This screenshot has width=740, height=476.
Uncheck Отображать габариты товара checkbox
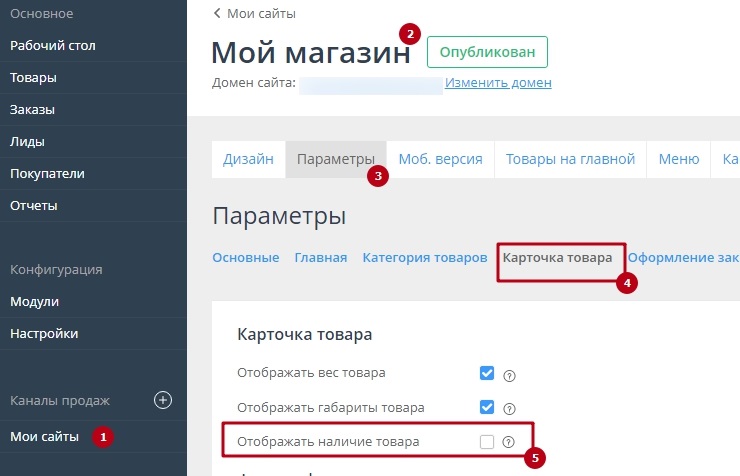[487, 407]
